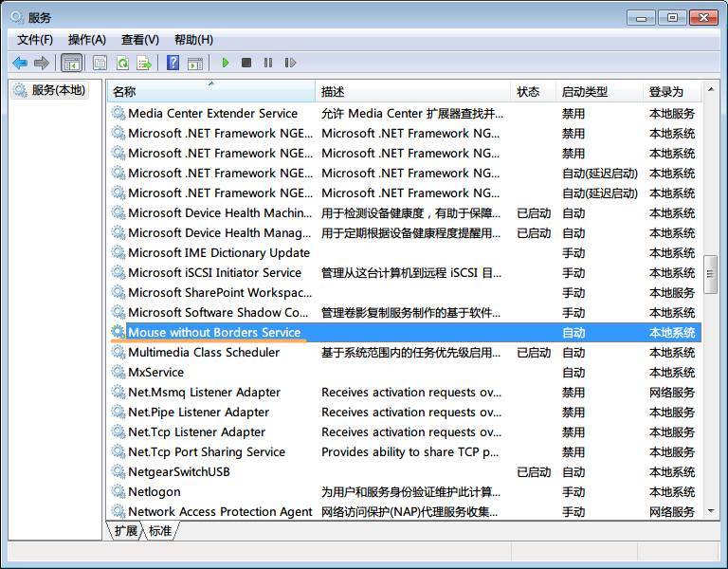
Task: Click the Export List toolbar icon
Action: pyautogui.click(x=144, y=63)
